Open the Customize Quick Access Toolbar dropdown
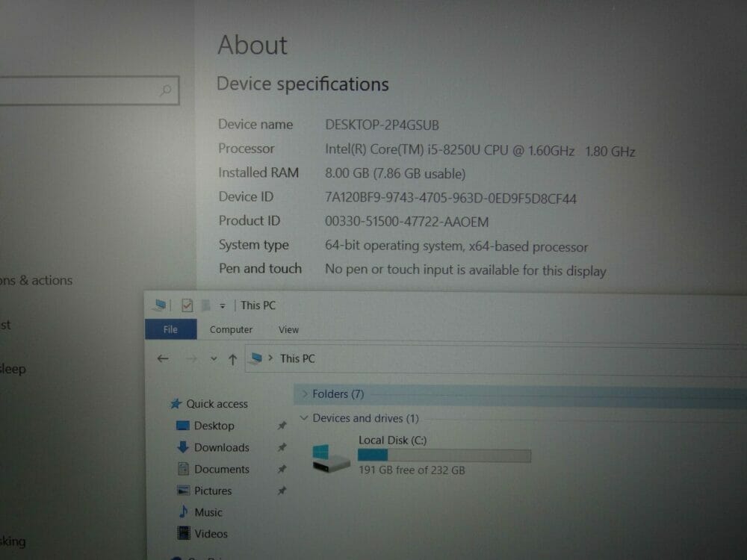747x560 pixels. point(222,305)
